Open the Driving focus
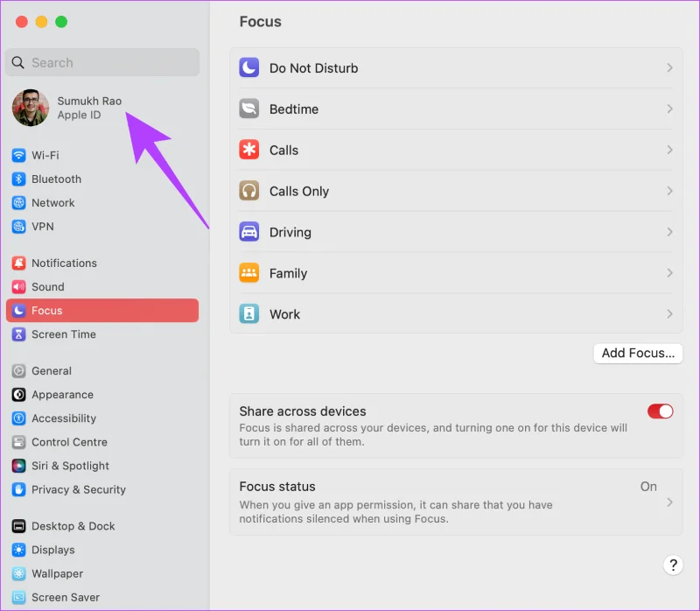The width and height of the screenshot is (700, 611). [x=456, y=232]
